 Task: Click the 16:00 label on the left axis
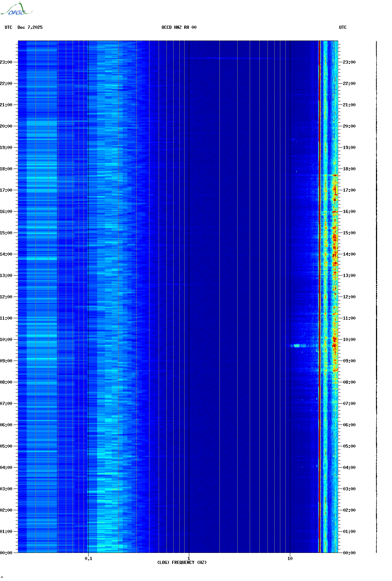6,212
